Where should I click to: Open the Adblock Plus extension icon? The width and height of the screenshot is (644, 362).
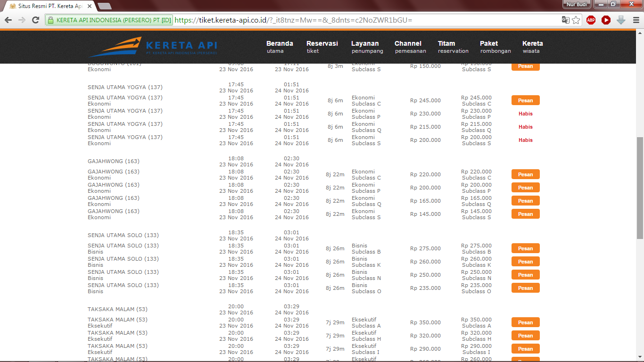pos(591,20)
